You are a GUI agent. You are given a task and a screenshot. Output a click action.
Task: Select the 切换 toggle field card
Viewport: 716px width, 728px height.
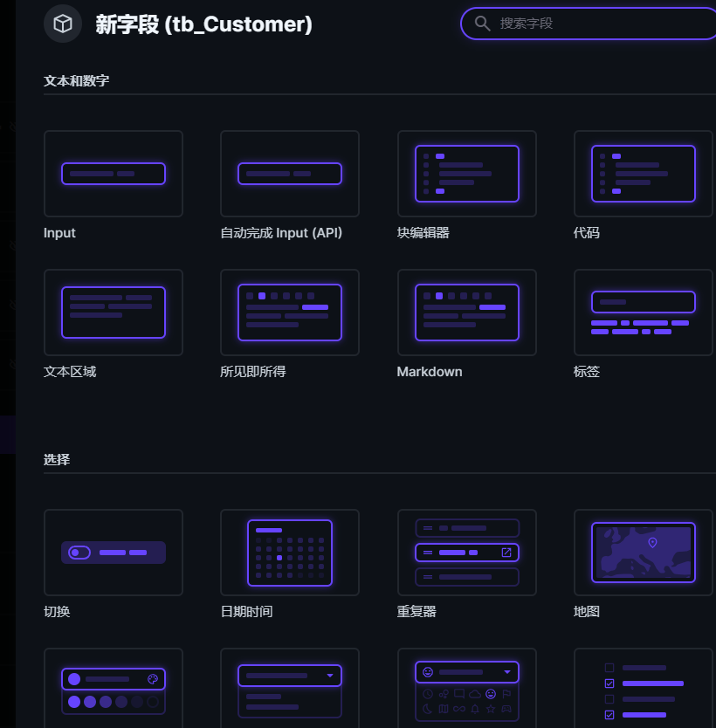[114, 553]
